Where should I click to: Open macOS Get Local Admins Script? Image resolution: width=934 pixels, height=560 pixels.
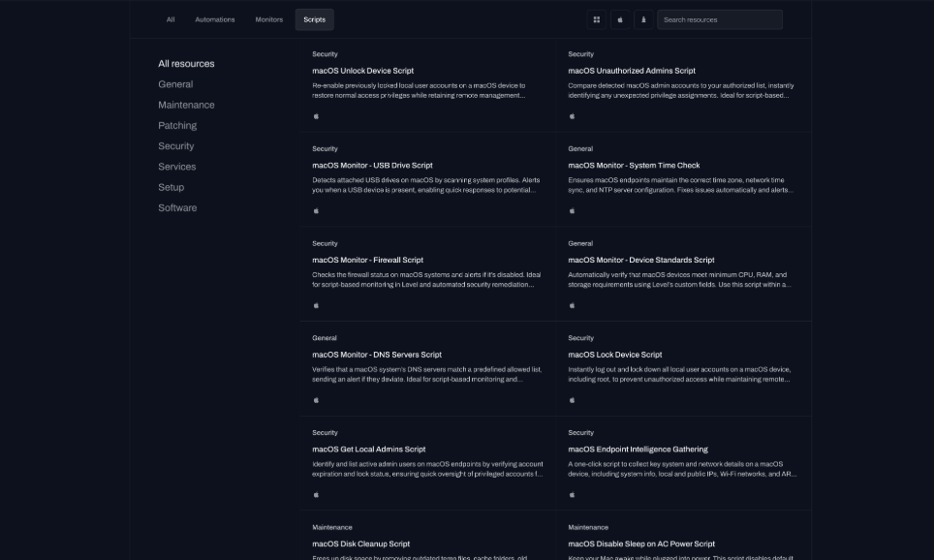pos(369,450)
